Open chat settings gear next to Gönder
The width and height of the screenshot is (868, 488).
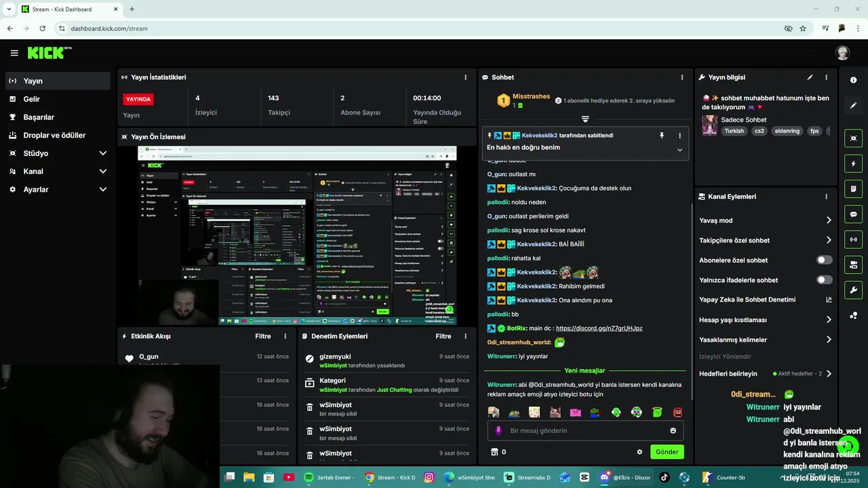click(x=639, y=452)
